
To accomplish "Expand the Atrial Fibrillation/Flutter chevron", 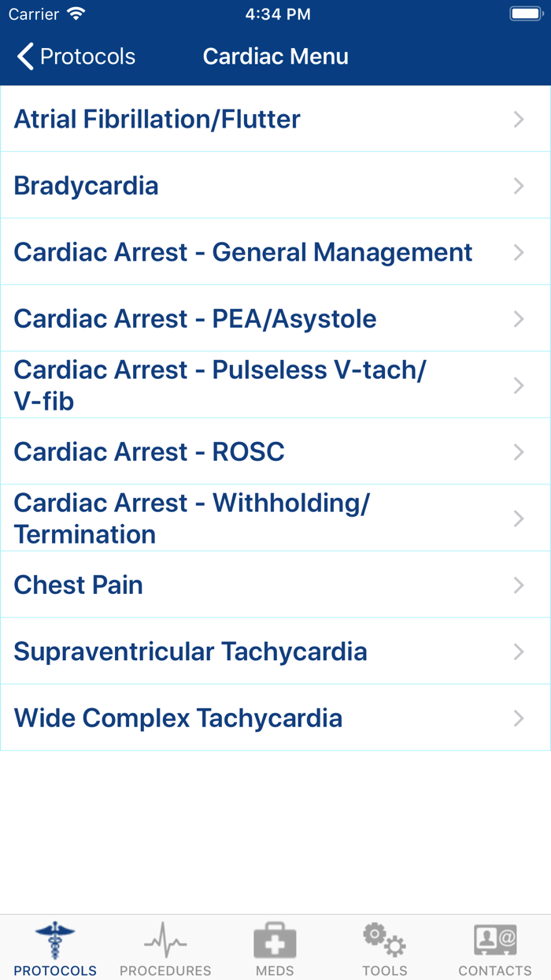I will tap(519, 120).
